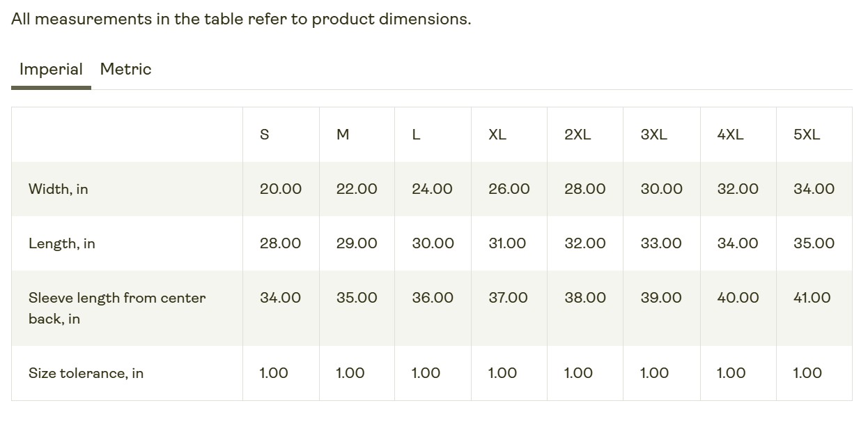The width and height of the screenshot is (868, 424).
Task: Select length value 34.00 for 4XL
Action: click(x=738, y=243)
